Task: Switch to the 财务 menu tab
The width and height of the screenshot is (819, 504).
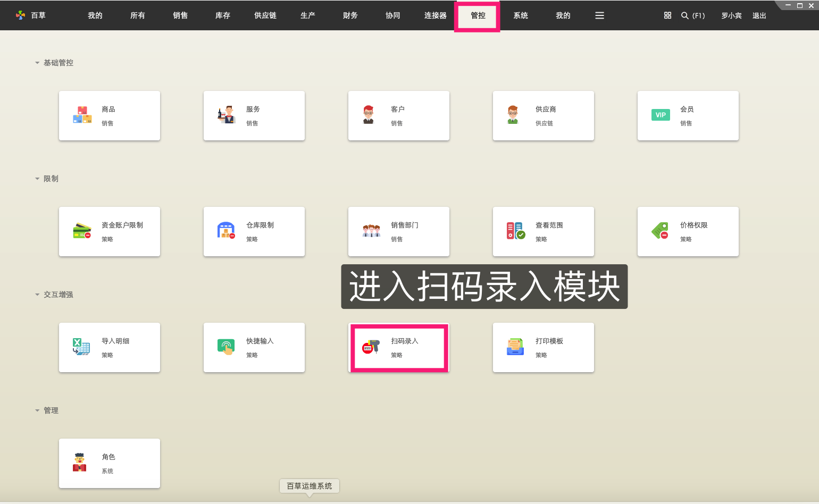Action: tap(350, 15)
